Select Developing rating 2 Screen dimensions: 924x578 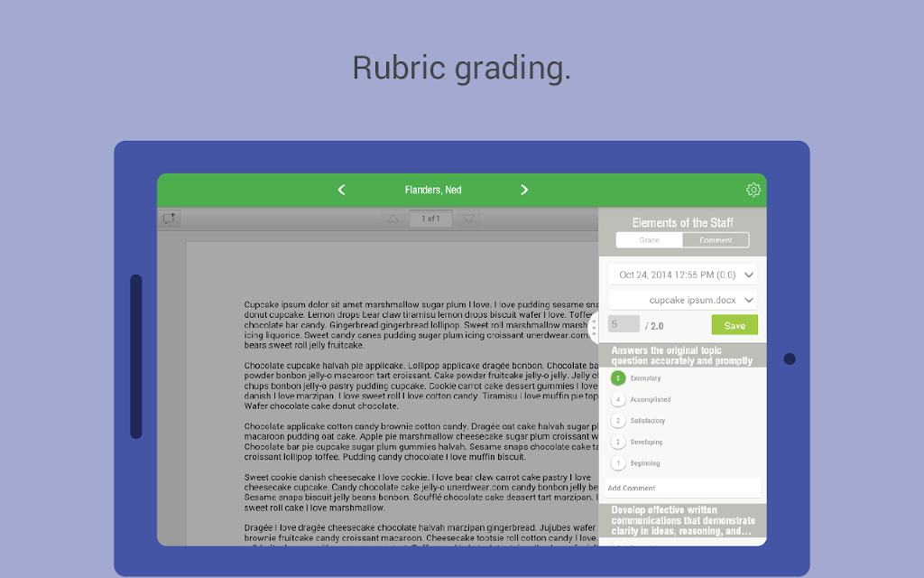[x=618, y=442]
